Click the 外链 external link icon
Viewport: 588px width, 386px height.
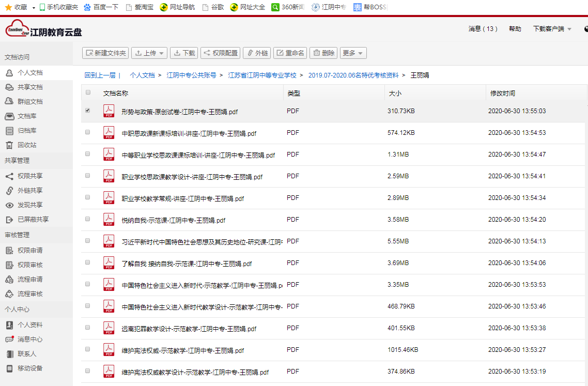250,53
